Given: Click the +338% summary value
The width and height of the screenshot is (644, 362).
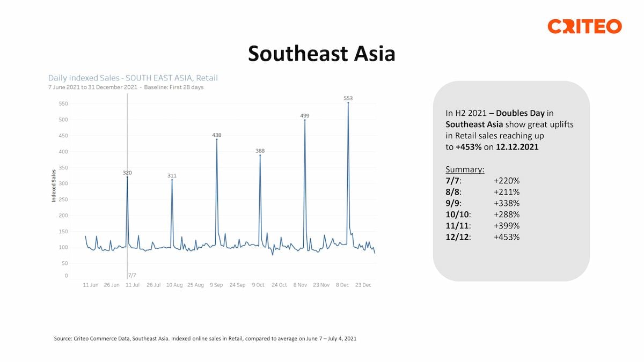Looking at the screenshot, I should (507, 203).
